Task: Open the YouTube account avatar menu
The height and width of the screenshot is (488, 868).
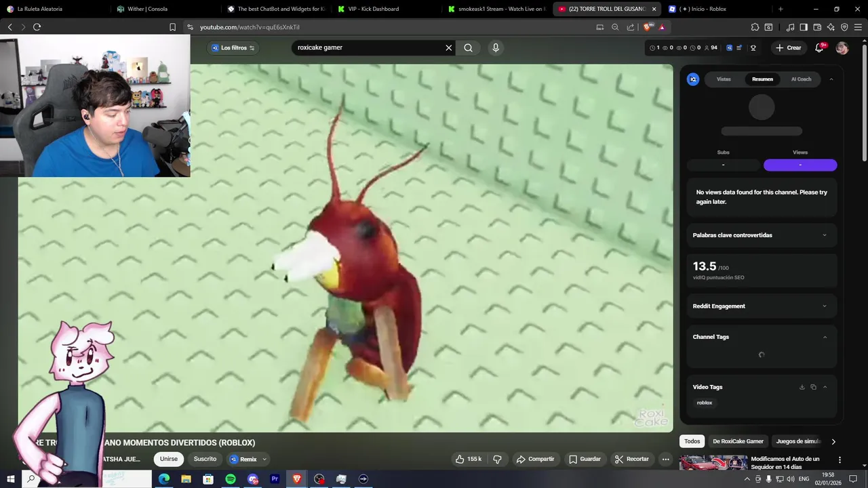Action: click(x=842, y=47)
